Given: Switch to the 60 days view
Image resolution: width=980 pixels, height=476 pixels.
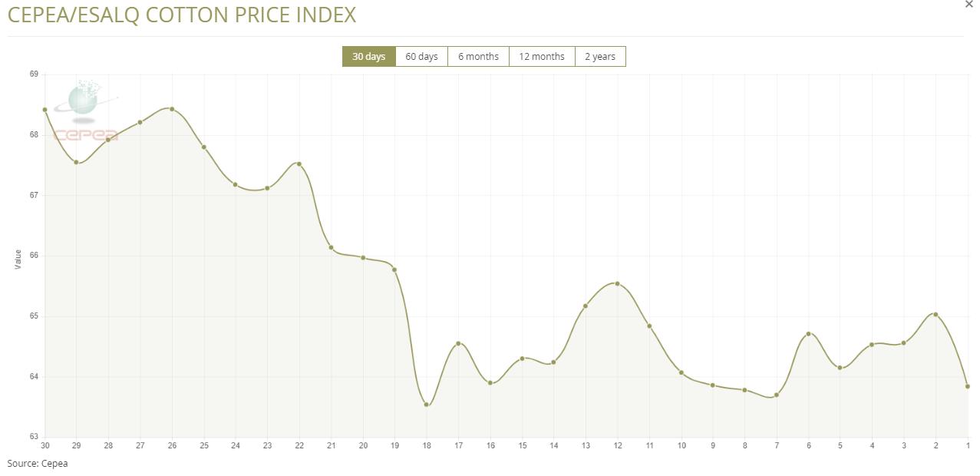Looking at the screenshot, I should (421, 57).
